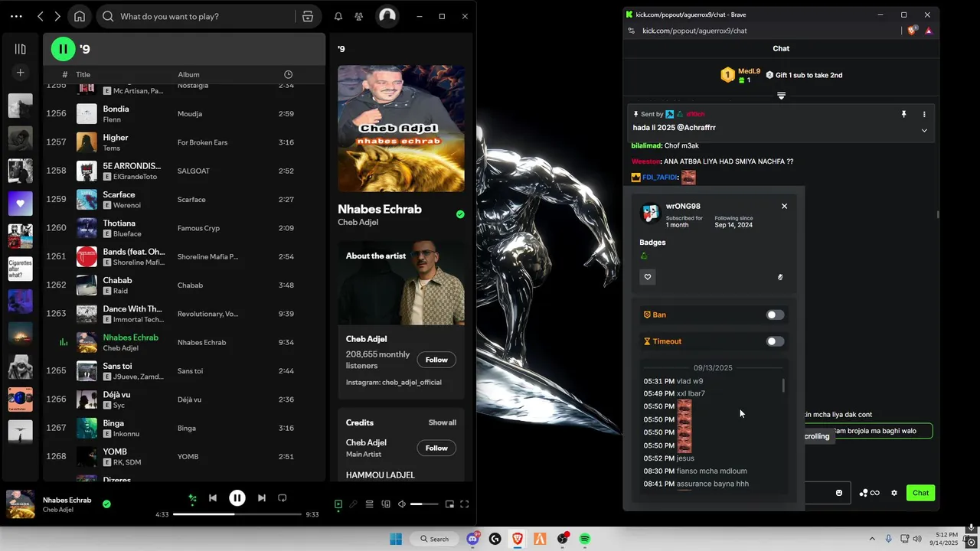Open Spotify miniplayer icon
The image size is (980, 551).
tap(449, 504)
